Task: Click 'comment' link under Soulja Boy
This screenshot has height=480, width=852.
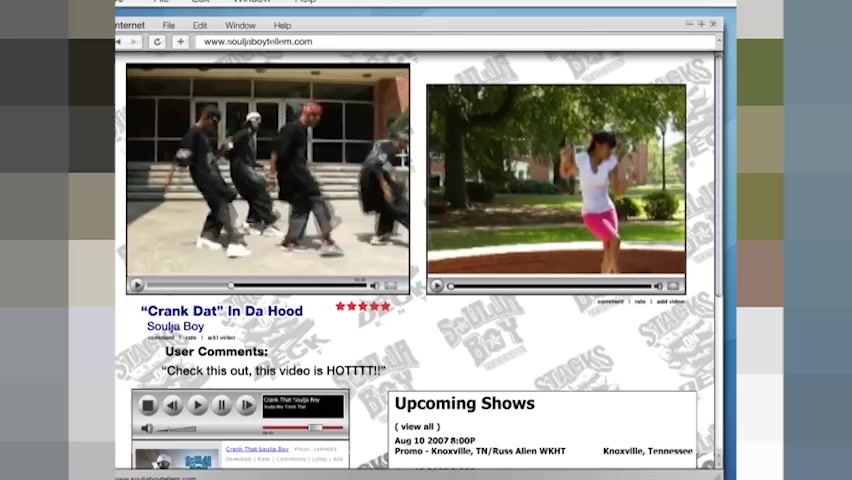Action: click(x=161, y=338)
